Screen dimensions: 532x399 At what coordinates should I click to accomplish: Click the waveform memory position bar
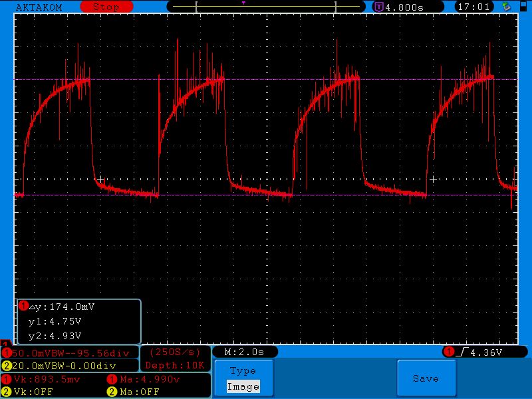pos(266,7)
